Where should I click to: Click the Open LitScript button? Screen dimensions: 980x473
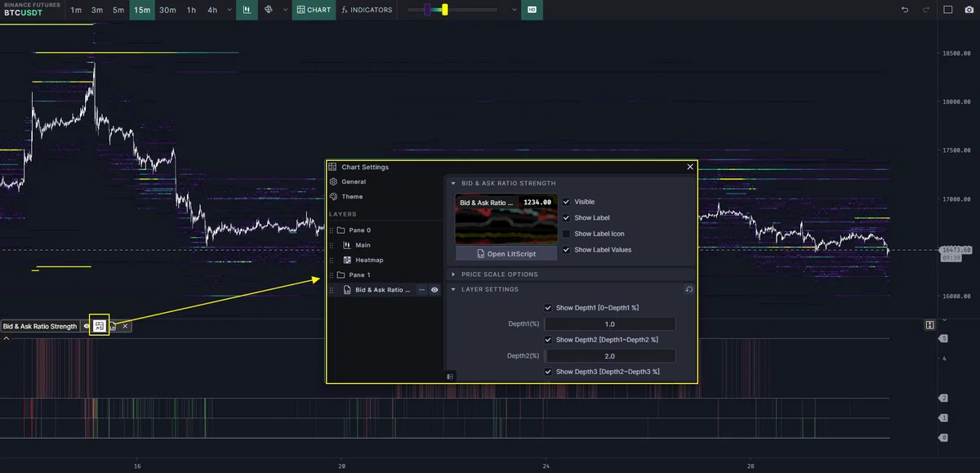click(506, 254)
